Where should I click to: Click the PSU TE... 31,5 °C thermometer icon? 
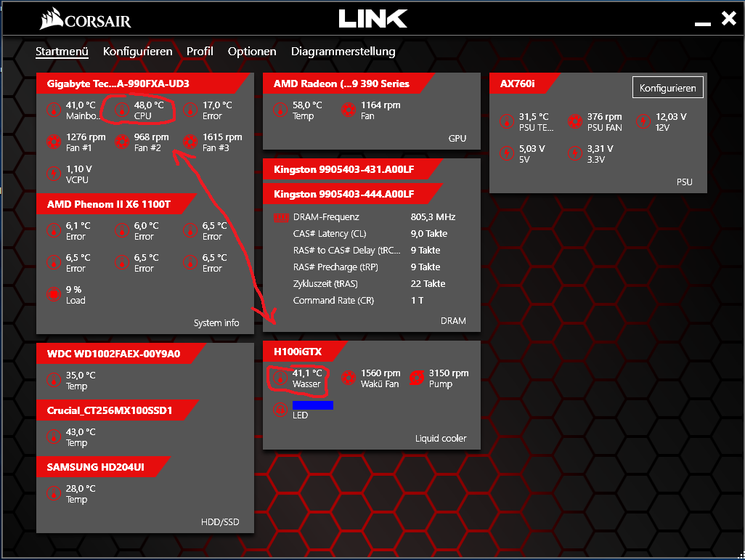coord(507,122)
